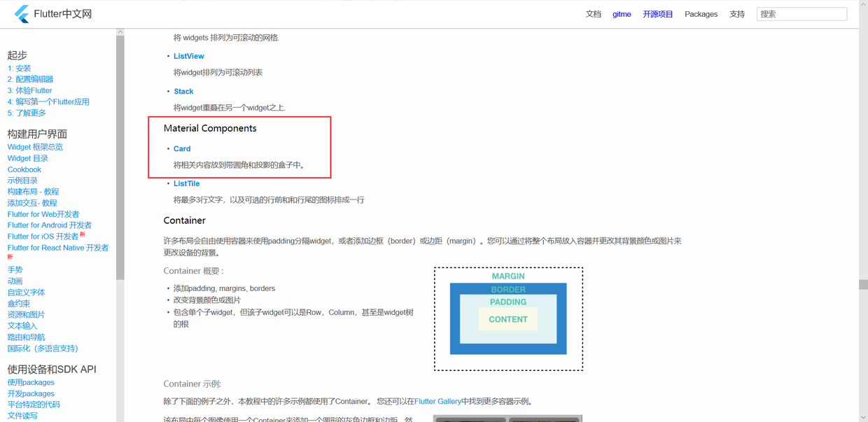Open 构建布局 - 教程 sidebar link

point(33,192)
